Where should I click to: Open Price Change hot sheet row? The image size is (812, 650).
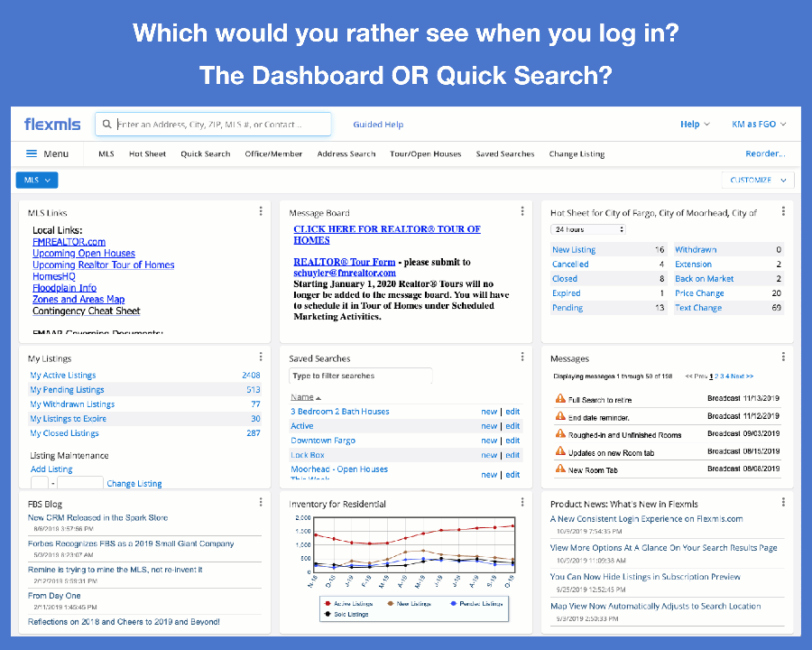[728, 292]
